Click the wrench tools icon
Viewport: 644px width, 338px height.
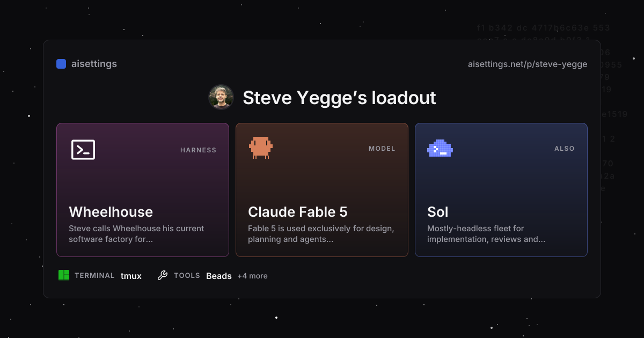coord(163,275)
